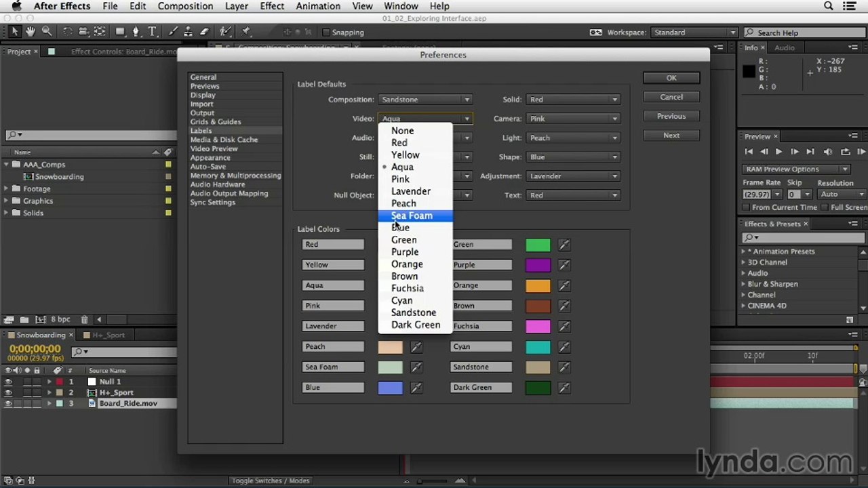
Task: Enable the Snapping checkbox
Action: pos(325,33)
